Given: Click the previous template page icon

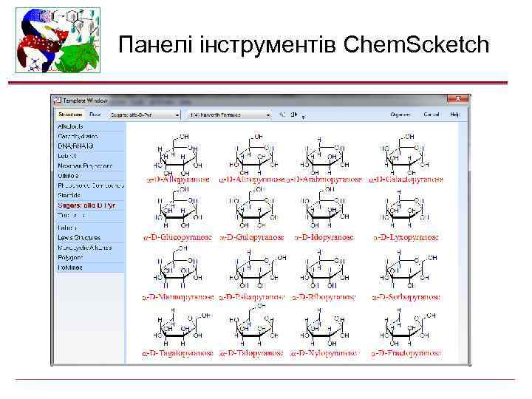Looking at the screenshot, I should [282, 115].
